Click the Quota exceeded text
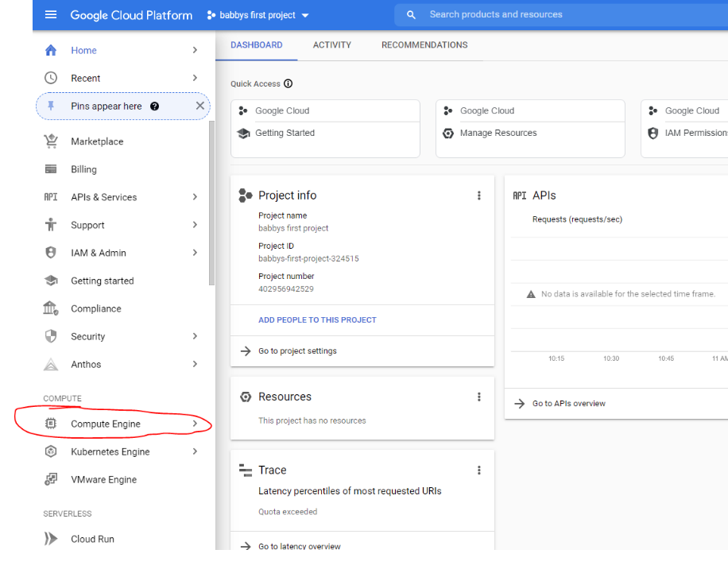 pos(288,512)
